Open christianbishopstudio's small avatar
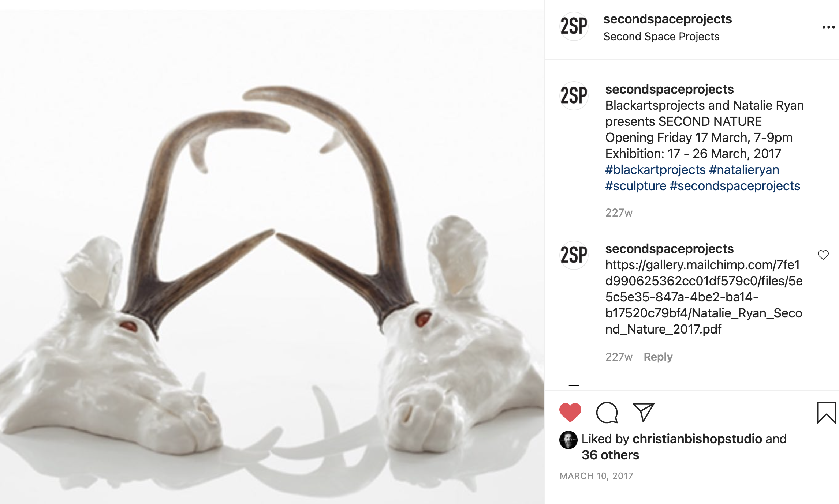 pyautogui.click(x=568, y=440)
